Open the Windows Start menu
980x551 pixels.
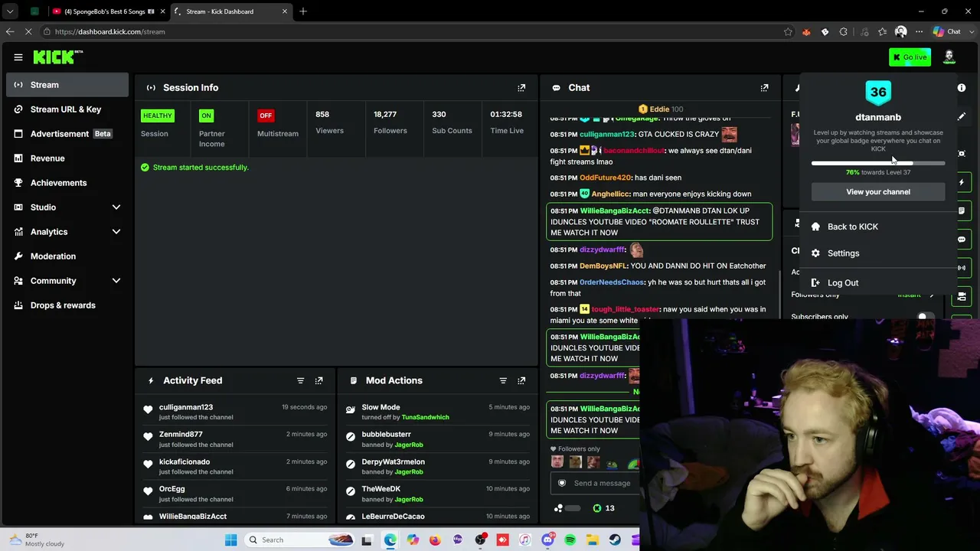230,540
